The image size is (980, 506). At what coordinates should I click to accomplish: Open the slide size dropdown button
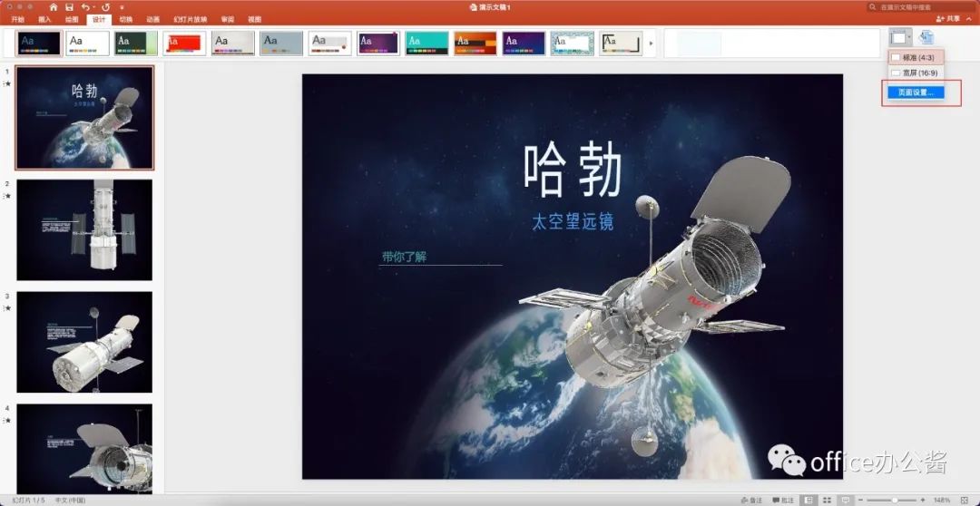pyautogui.click(x=901, y=37)
